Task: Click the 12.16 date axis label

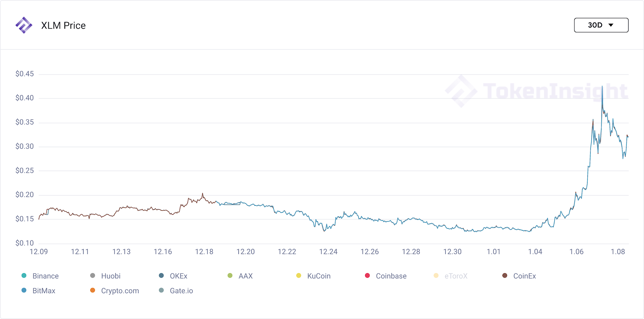Action: [163, 252]
